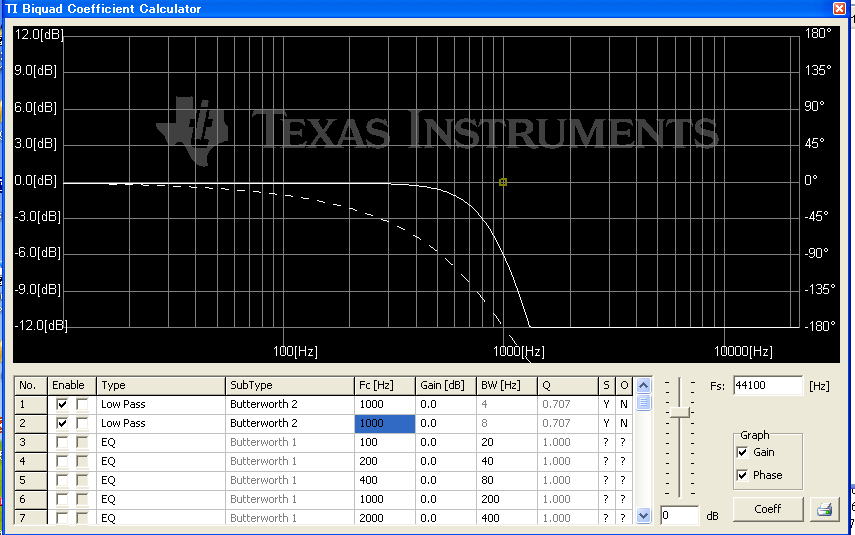Click the O column value N in row 2
Screen dimensions: 855x535
pos(624,423)
